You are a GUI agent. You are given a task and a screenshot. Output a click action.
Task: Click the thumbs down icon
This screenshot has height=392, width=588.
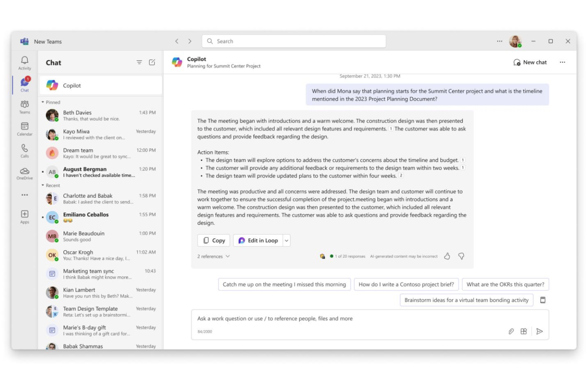click(x=461, y=256)
